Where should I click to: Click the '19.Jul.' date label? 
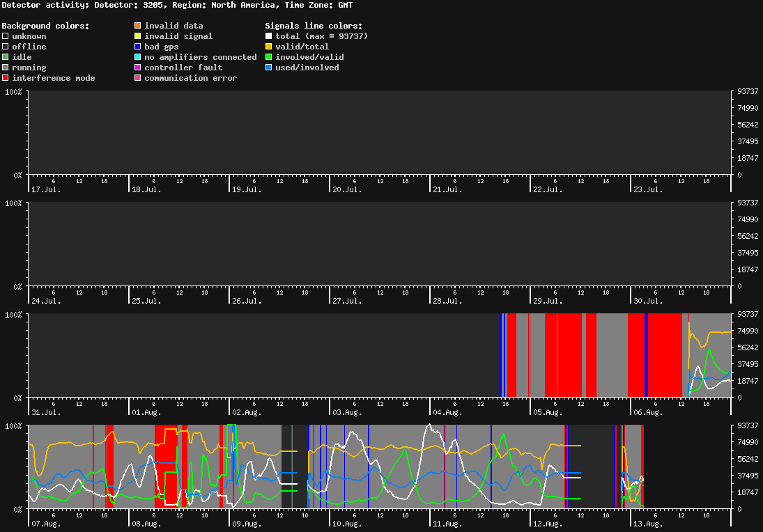tap(247, 189)
